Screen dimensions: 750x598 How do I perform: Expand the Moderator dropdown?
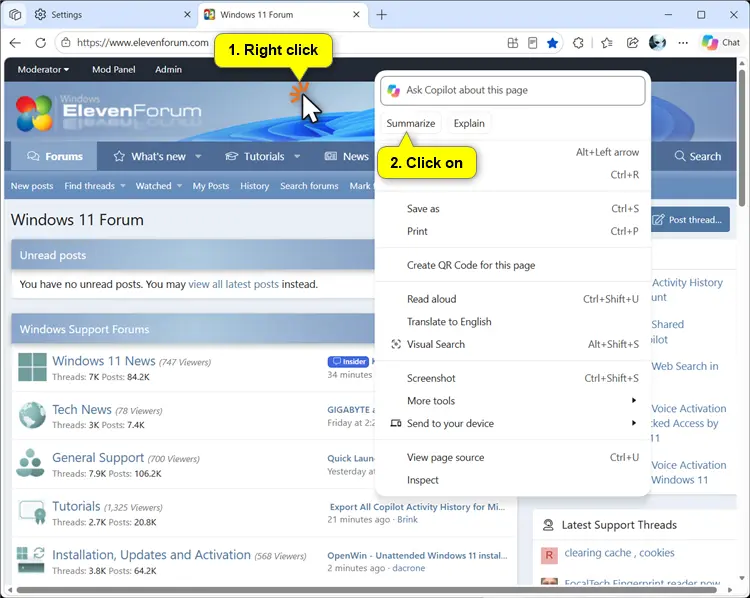click(43, 69)
